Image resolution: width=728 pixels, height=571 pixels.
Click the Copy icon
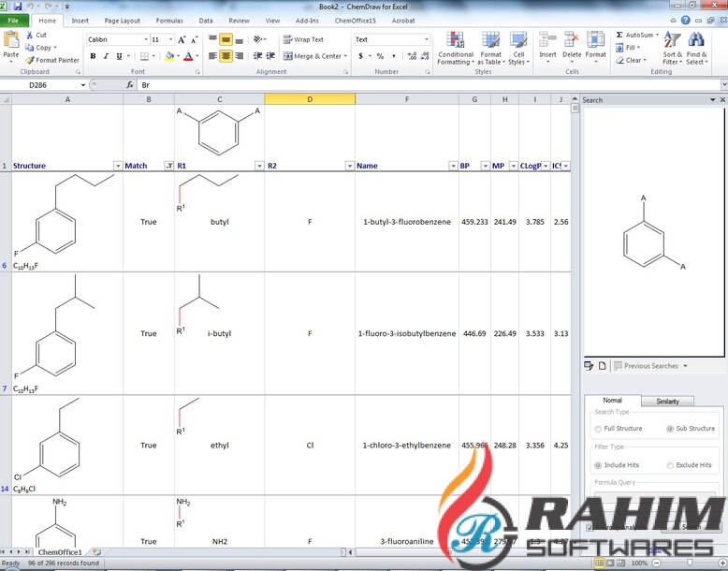(29, 48)
